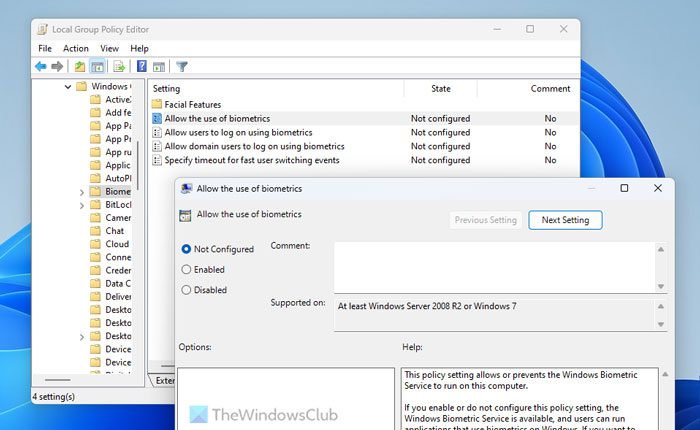
Task: Select the Data C tree item
Action: pos(118,284)
